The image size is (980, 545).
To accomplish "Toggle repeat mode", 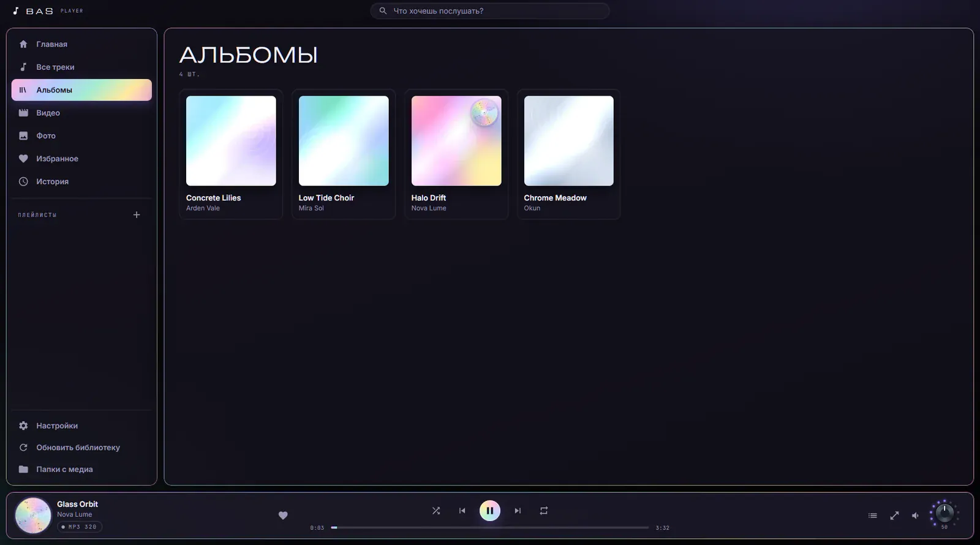I will (544, 511).
